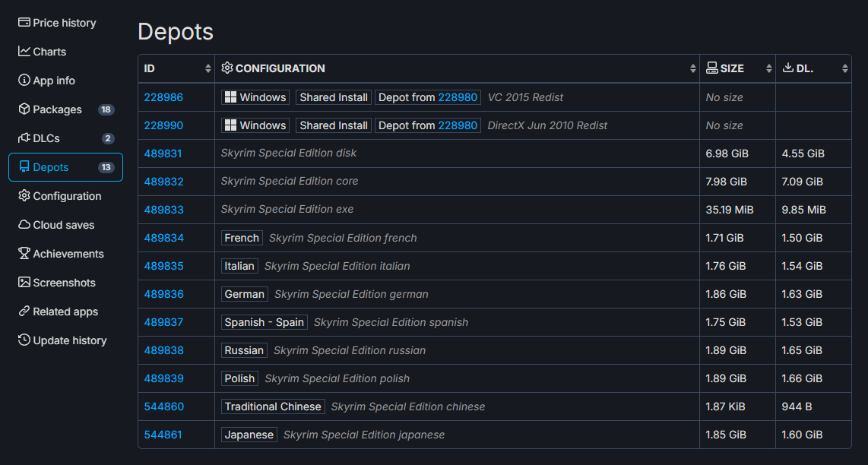Open the Cloud saves section

click(64, 225)
